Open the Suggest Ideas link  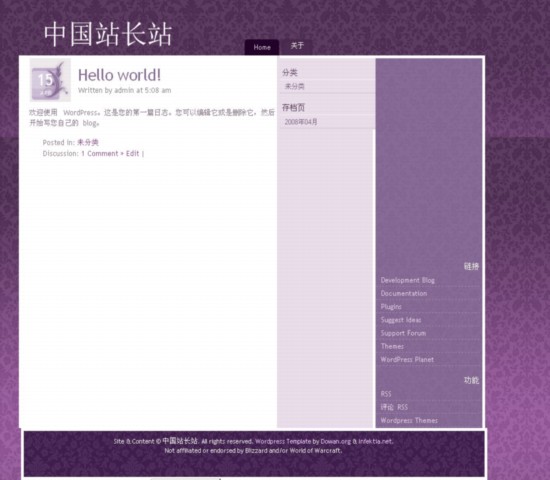(401, 320)
